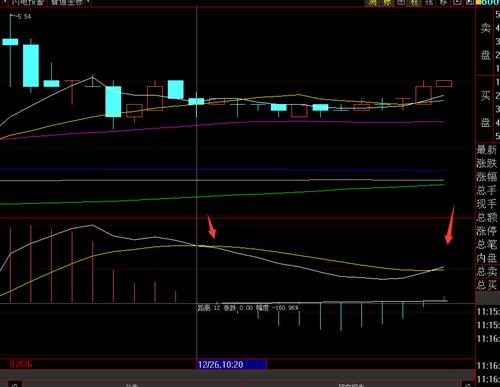Click the 最新 price label
500x387 pixels.
(487, 150)
